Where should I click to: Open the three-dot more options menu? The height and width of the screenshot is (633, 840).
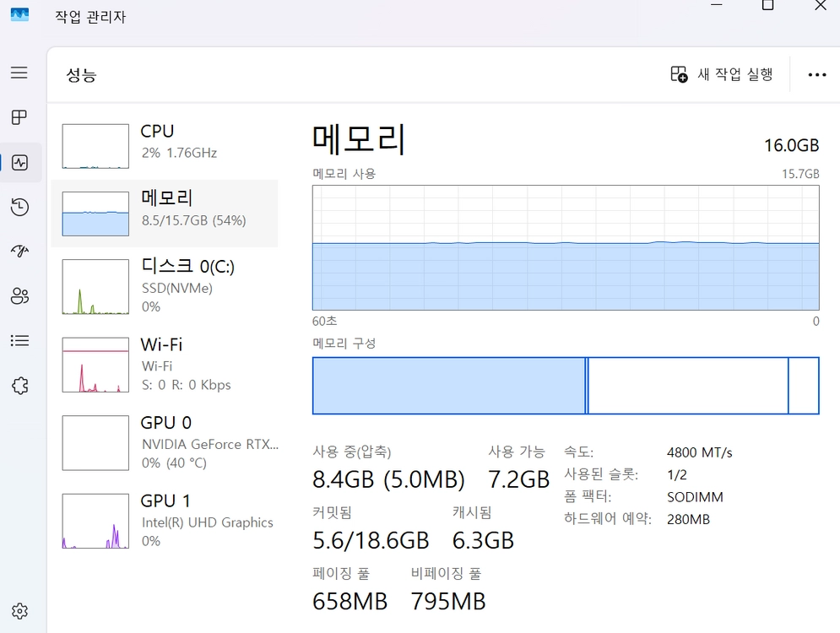click(x=817, y=75)
